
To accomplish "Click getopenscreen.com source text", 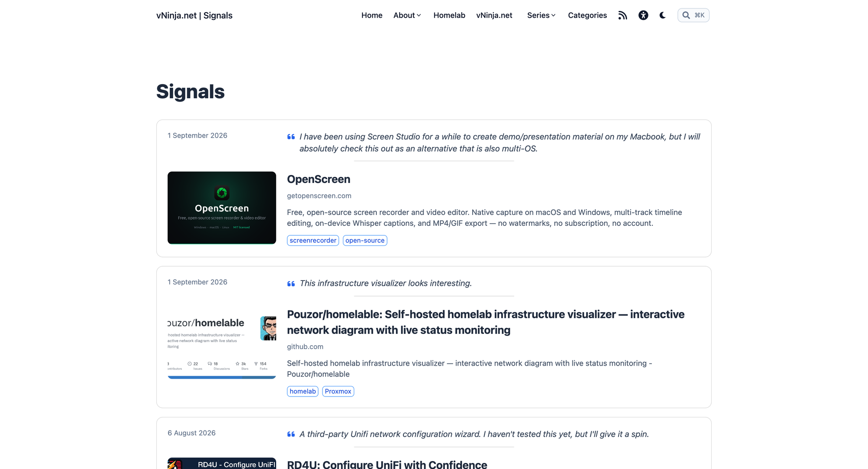I will pyautogui.click(x=319, y=196).
